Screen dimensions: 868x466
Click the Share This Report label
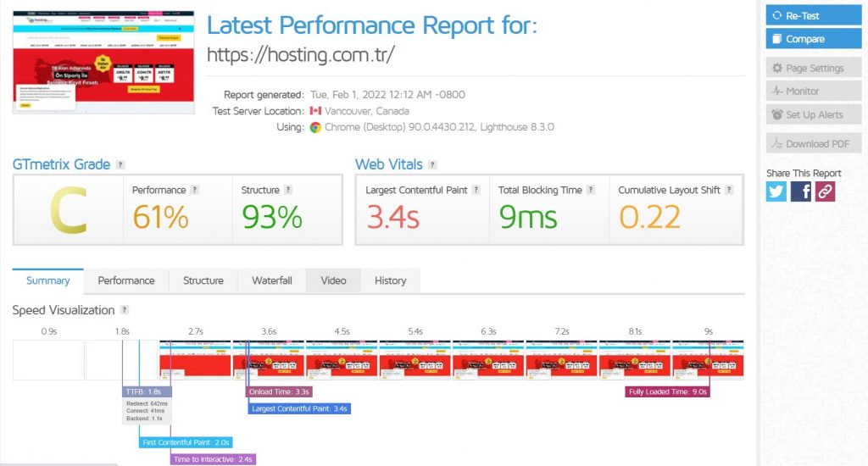[804, 173]
